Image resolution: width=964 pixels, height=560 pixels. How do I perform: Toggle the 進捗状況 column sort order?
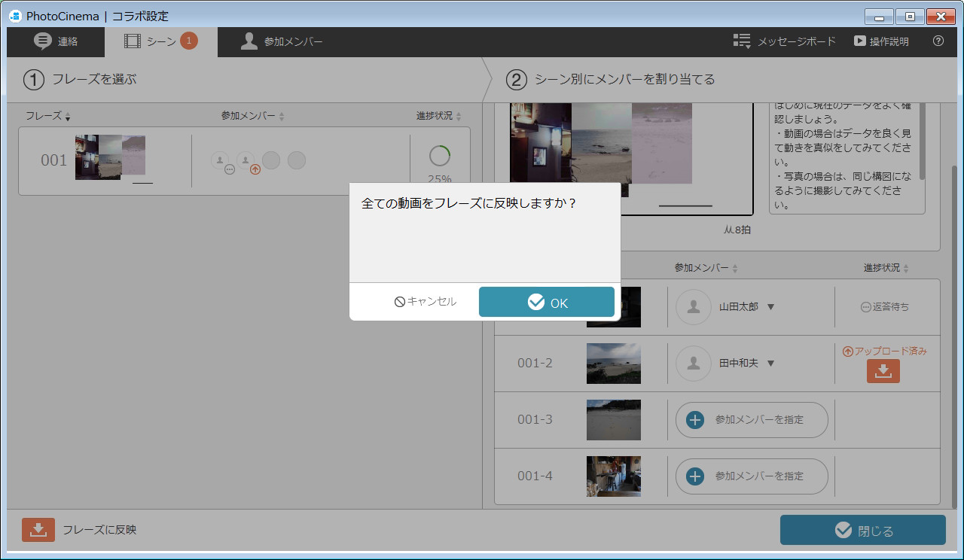tap(458, 116)
